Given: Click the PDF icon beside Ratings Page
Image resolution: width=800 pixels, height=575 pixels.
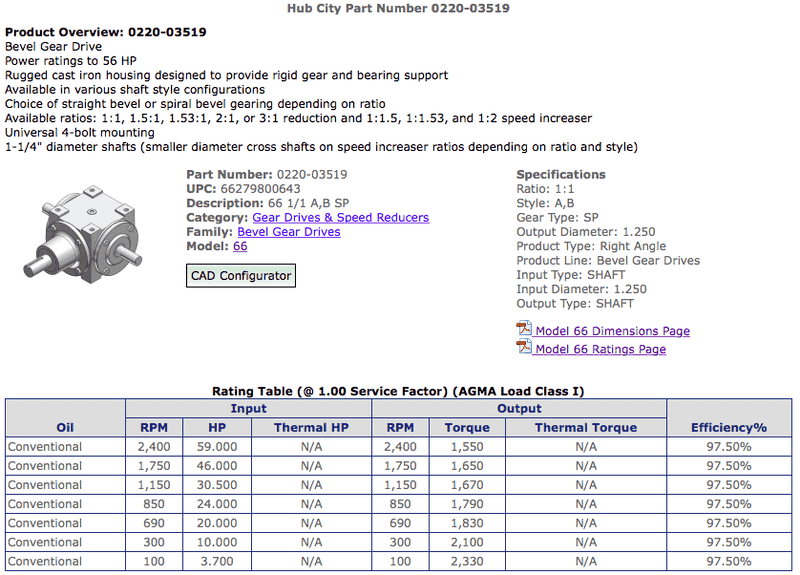Looking at the screenshot, I should [524, 346].
